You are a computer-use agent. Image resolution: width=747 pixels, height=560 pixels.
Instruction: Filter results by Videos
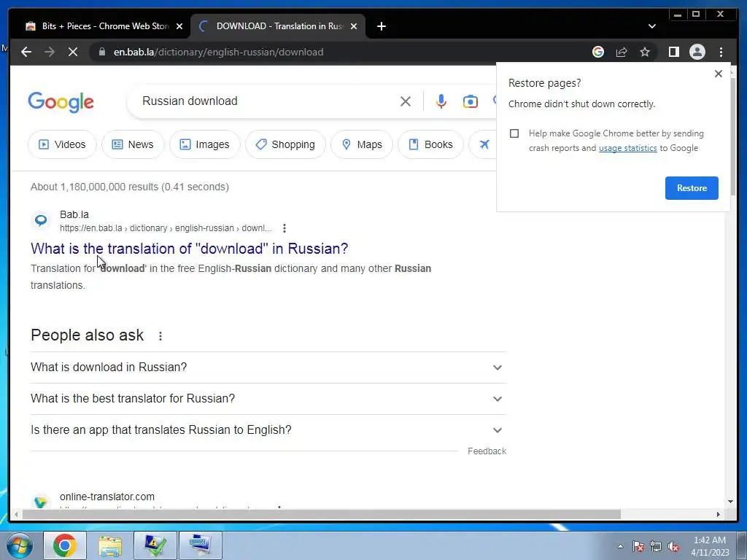coord(63,144)
